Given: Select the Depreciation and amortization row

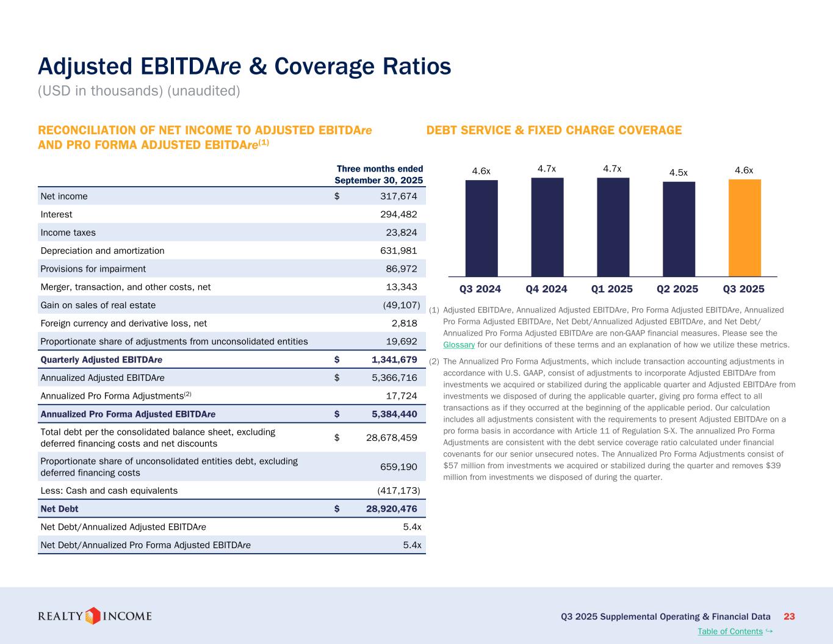Looking at the screenshot, I should (231, 251).
